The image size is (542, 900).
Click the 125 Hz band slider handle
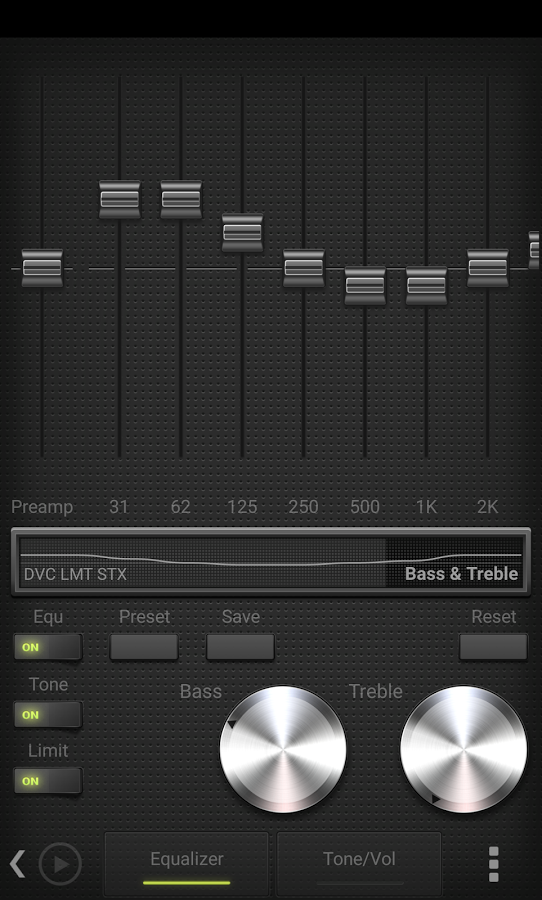[x=242, y=232]
